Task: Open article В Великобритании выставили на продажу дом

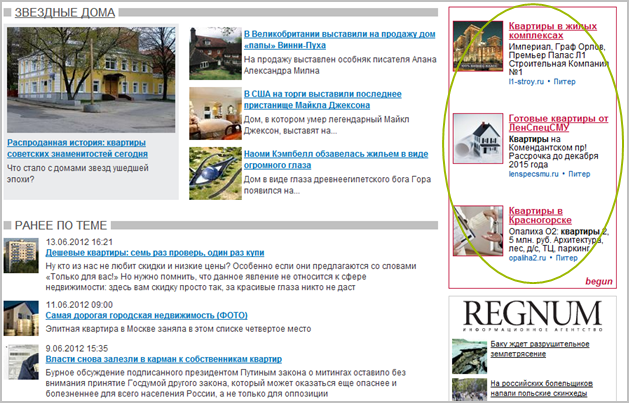Action: click(335, 39)
